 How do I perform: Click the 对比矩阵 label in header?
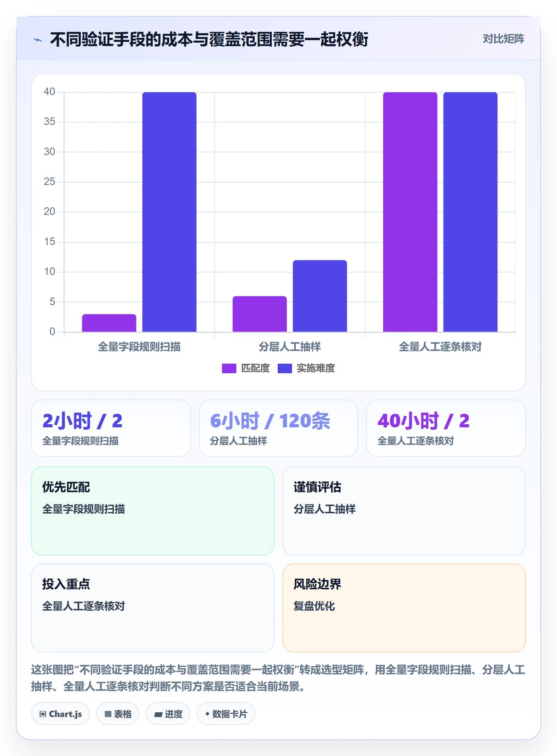[x=503, y=39]
